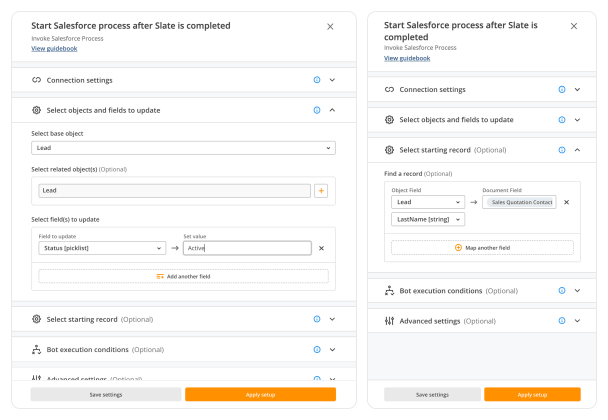This screenshot has height=420, width=608.
Task: Click the related object Lead field
Action: 174,190
